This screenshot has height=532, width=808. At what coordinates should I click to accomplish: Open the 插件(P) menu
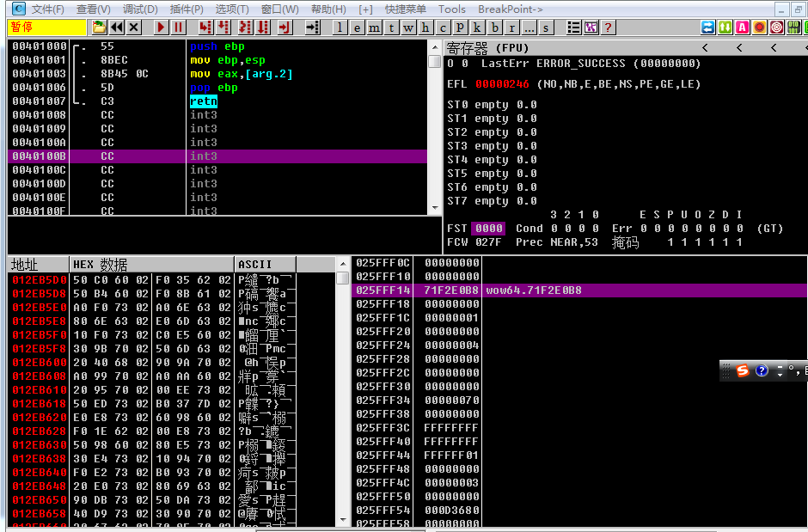(x=187, y=9)
